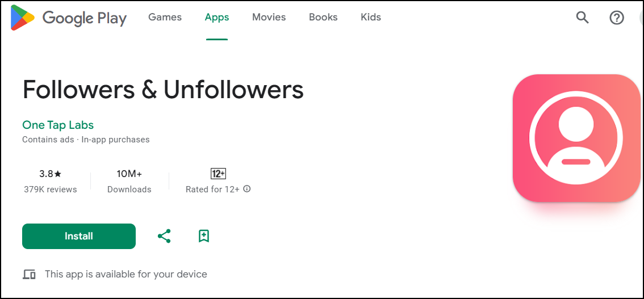
Task: Share this app via share icon
Action: point(164,236)
